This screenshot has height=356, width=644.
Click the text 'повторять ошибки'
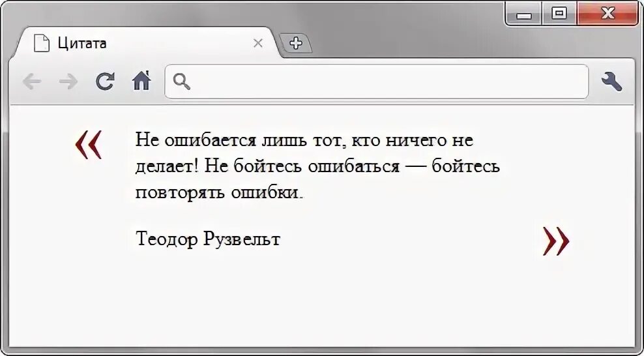click(x=220, y=193)
